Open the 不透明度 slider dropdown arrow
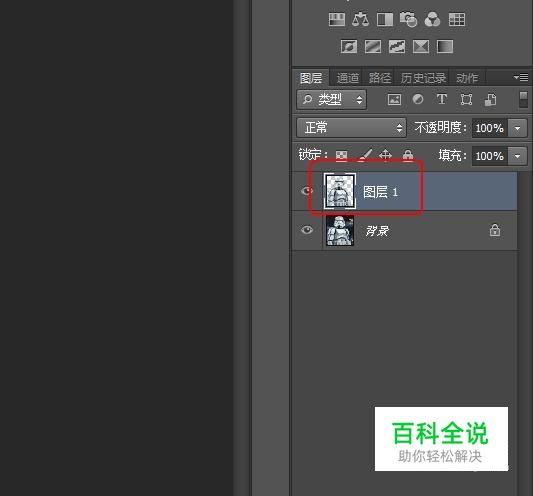Viewport: 533px width, 496px height. point(517,128)
